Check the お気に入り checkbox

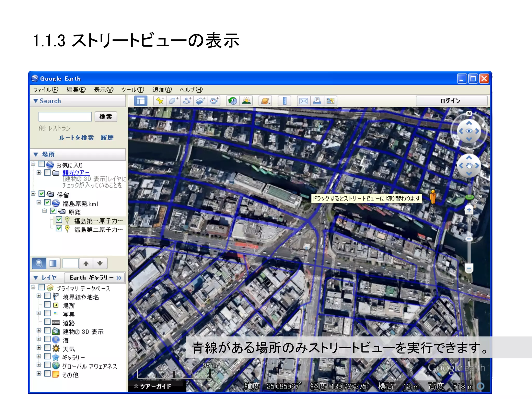pos(42,164)
